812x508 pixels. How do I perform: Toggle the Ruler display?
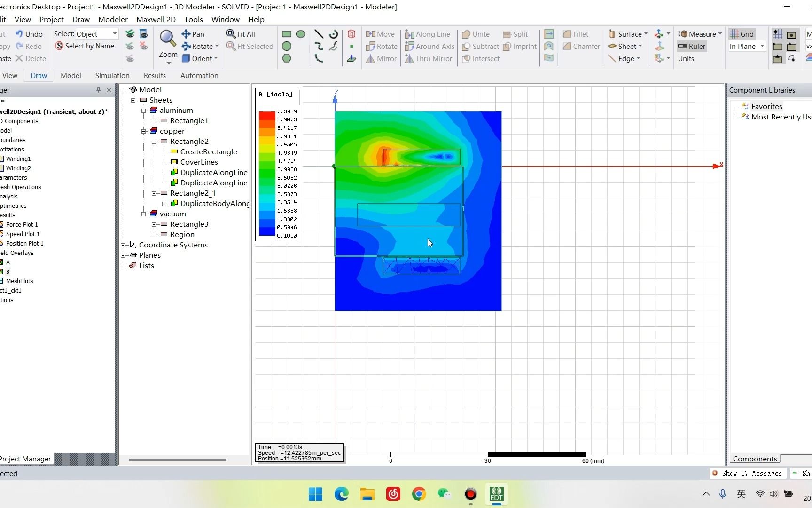pos(691,46)
